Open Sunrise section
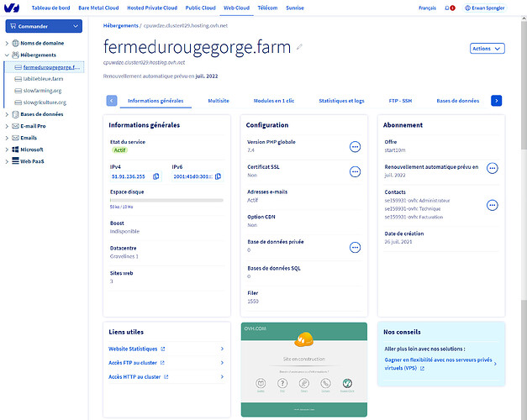The width and height of the screenshot is (527, 420). click(x=295, y=8)
